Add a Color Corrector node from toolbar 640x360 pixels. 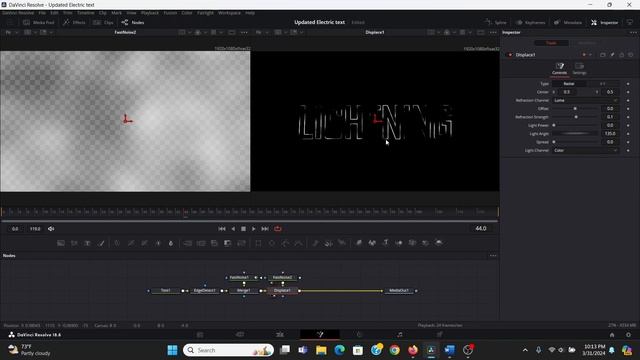(117, 243)
